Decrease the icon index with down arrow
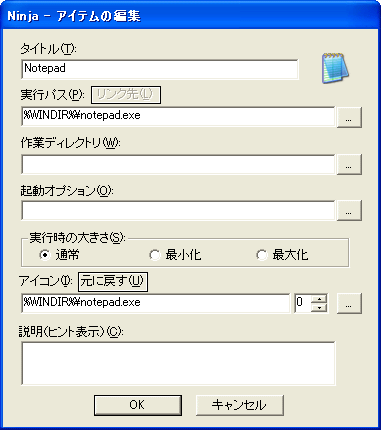Image resolution: width=381 pixels, height=430 pixels. tap(319, 308)
